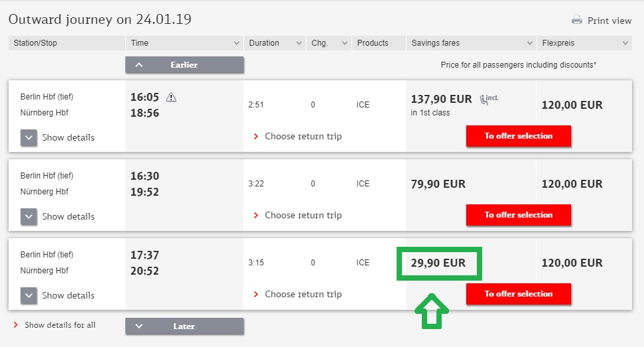
Task: Click the seat reservation incl. icon
Action: coord(489,99)
